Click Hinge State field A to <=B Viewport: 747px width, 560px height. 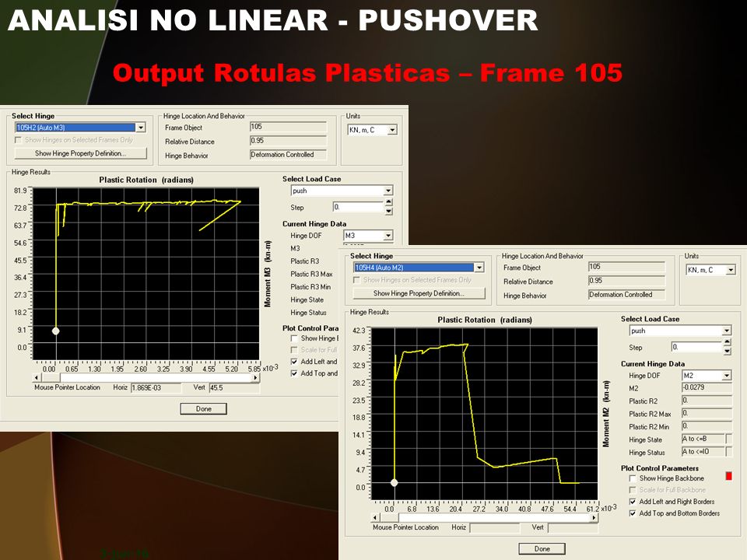click(x=703, y=439)
